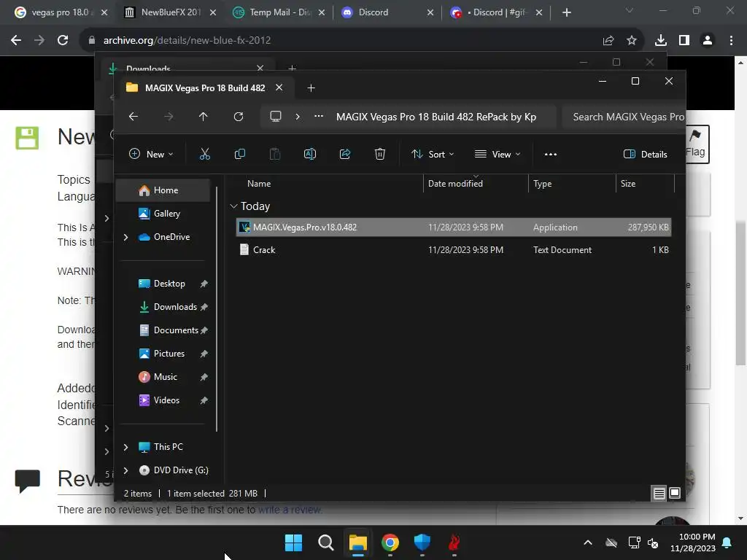Open the View dropdown in Explorer
This screenshot has height=560, width=747.
[498, 155]
